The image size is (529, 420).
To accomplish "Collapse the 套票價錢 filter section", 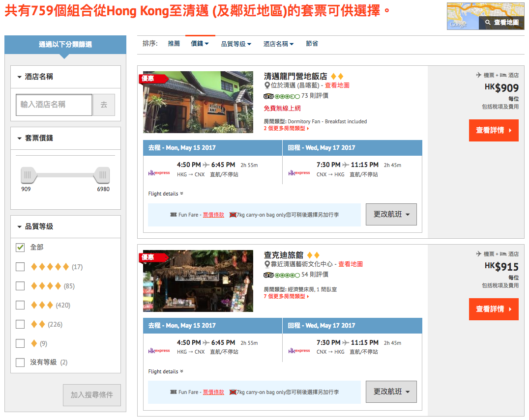I will point(65,138).
